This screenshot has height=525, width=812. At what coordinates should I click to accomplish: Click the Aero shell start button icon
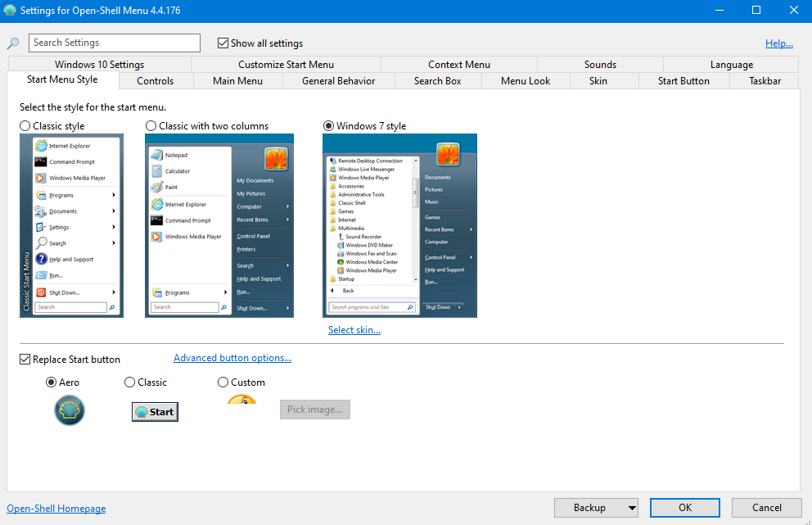click(x=70, y=410)
